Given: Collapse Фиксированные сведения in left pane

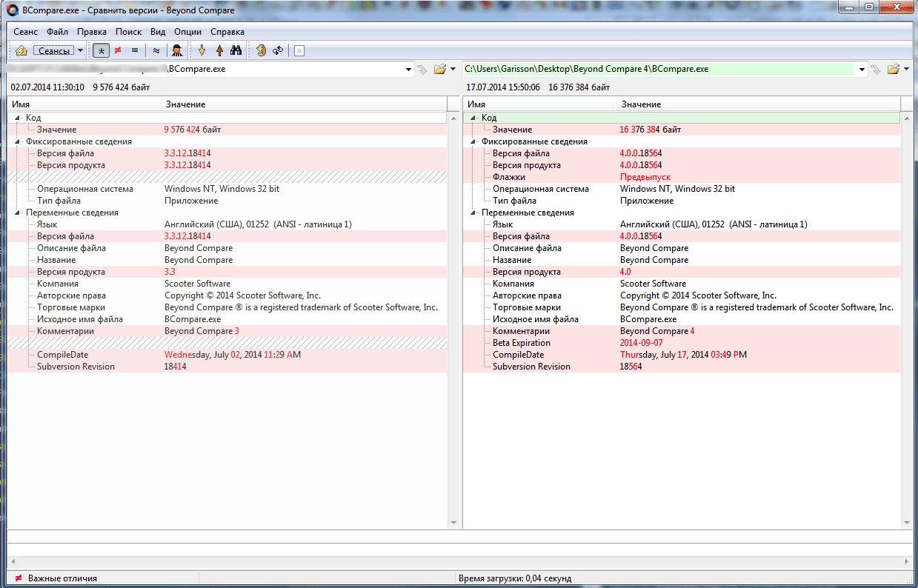Looking at the screenshot, I should point(17,141).
